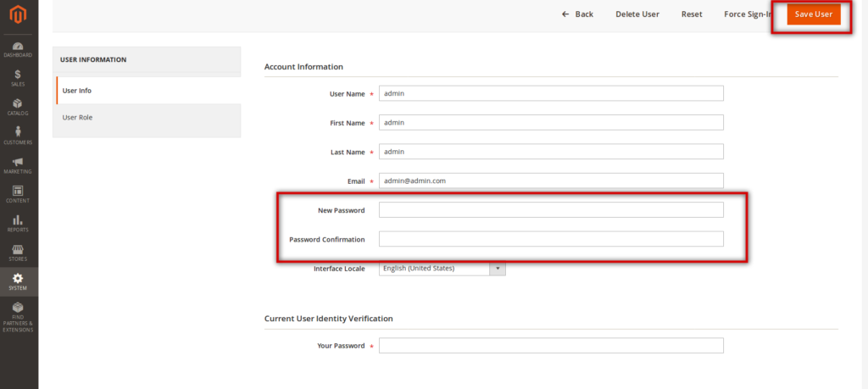868x389 pixels.
Task: Click the Last Name input field
Action: [551, 152]
